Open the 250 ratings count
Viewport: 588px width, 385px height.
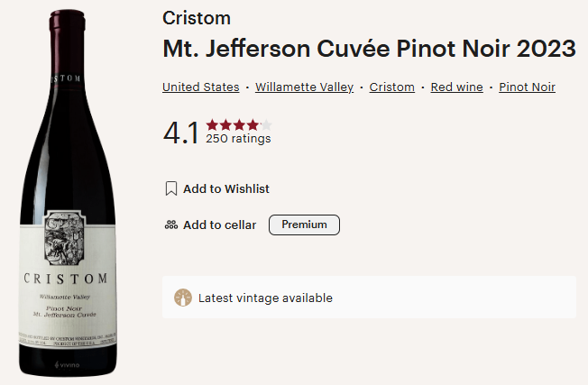tap(238, 139)
